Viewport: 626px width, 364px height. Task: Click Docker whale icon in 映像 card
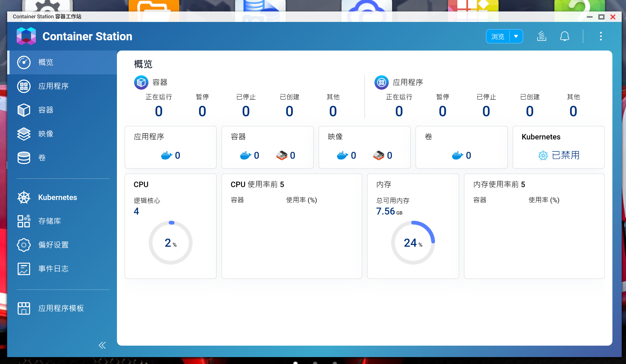pyautogui.click(x=342, y=155)
